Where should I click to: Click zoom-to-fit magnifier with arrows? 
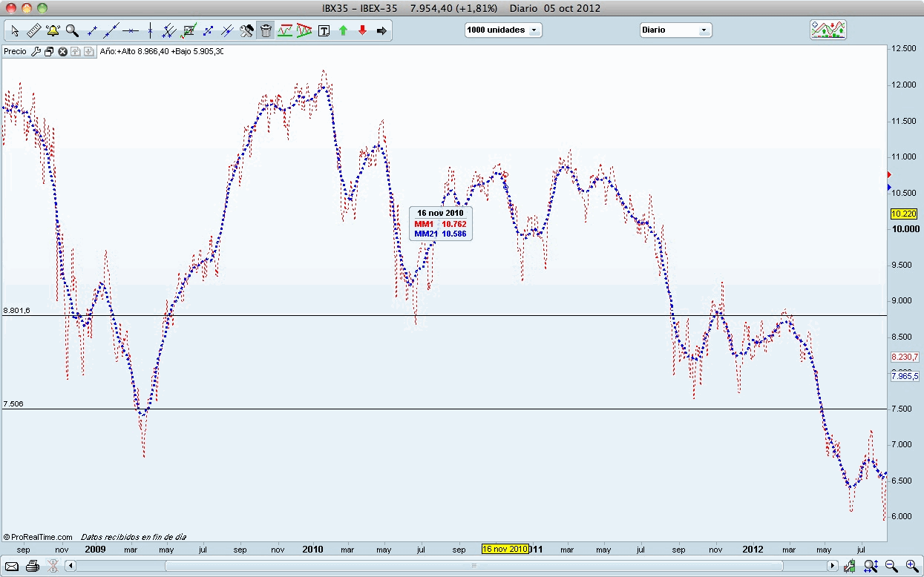point(870,566)
